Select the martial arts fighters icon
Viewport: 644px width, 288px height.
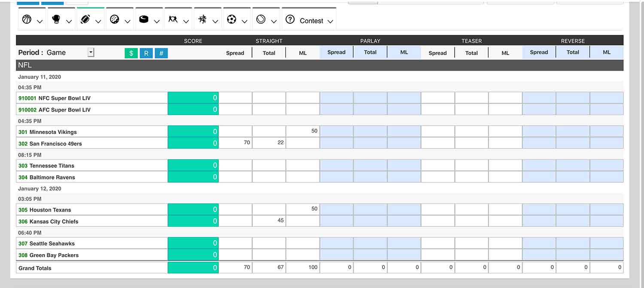click(173, 19)
